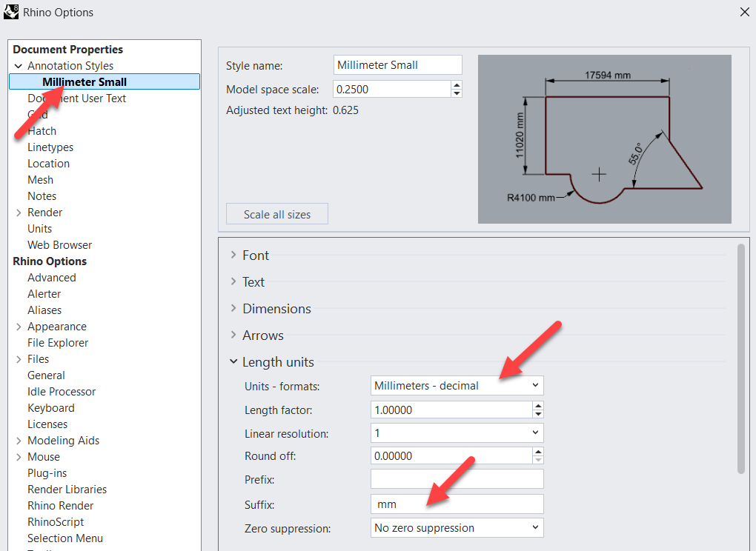Click the Rhino Options tree heading

(50, 261)
